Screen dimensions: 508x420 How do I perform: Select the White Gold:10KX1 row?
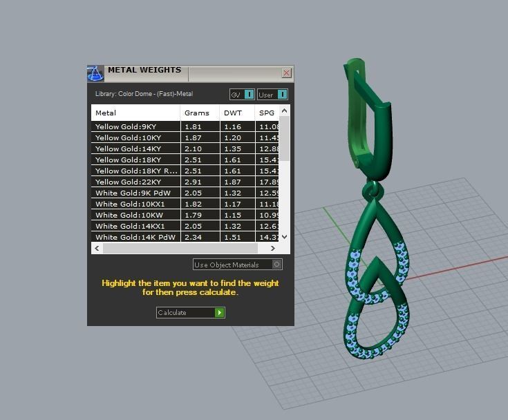(185, 204)
